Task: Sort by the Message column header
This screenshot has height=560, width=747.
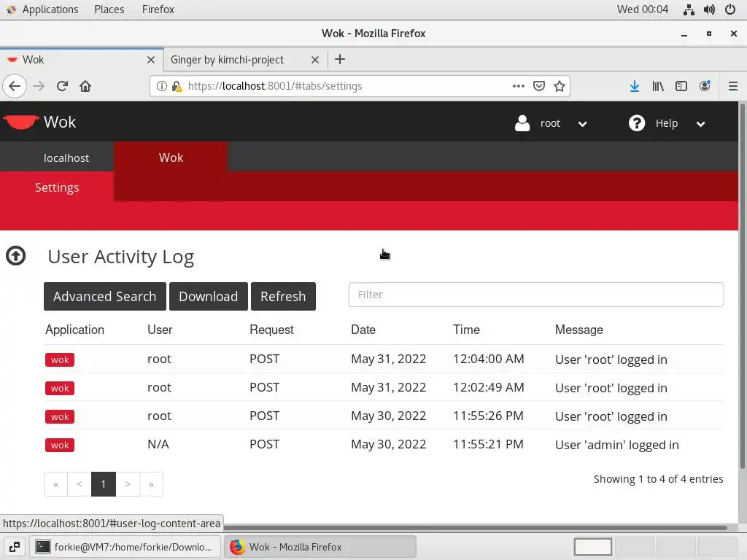Action: 578,330
